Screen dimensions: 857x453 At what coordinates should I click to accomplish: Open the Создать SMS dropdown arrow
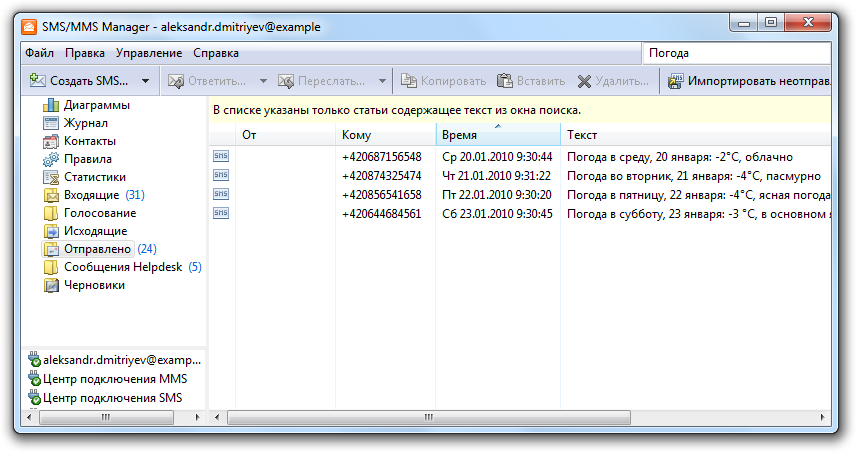146,81
